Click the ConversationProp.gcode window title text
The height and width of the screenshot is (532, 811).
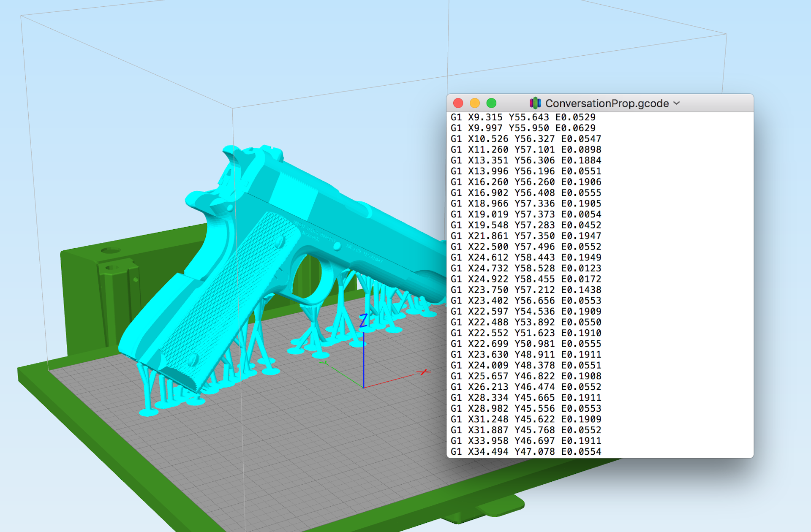(x=607, y=103)
